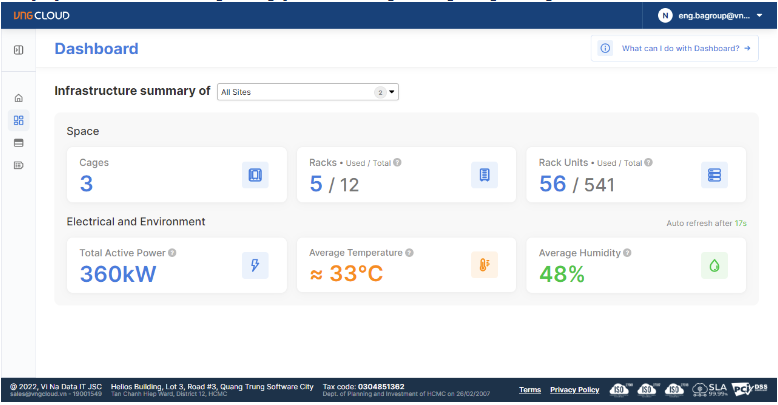Go to Home via sidebar house icon
The image size is (778, 405).
(x=18, y=98)
